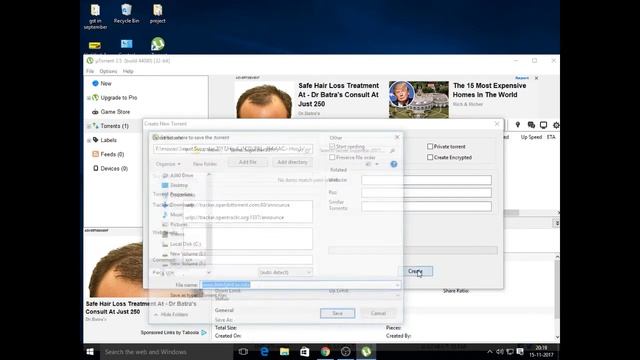Click the Up Speed column header

coord(531,137)
